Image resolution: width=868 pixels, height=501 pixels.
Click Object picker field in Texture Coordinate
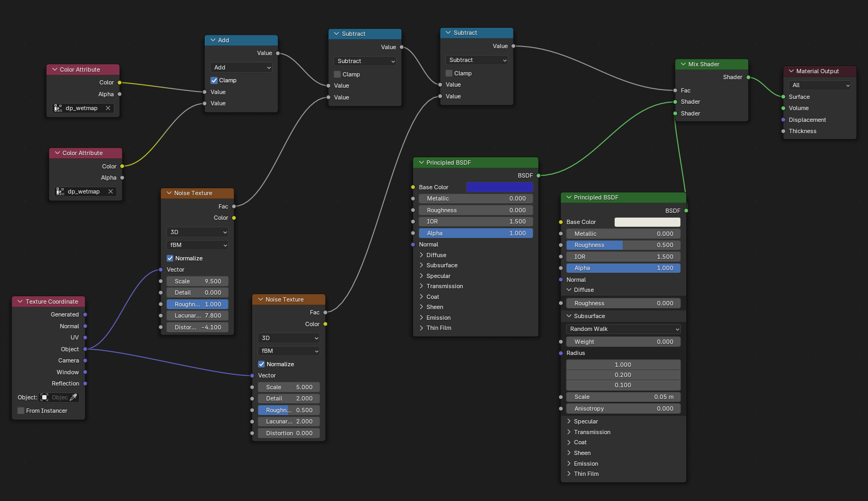point(59,397)
